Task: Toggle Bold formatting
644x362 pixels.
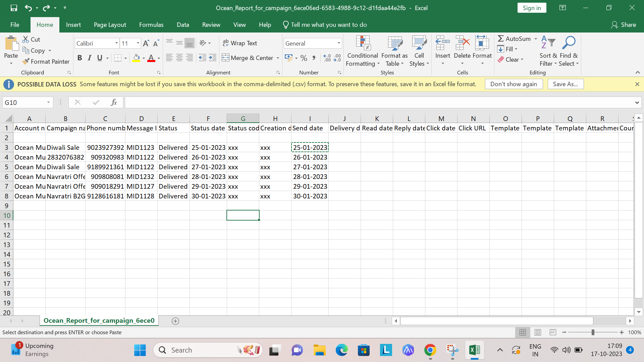Action: pyautogui.click(x=79, y=58)
